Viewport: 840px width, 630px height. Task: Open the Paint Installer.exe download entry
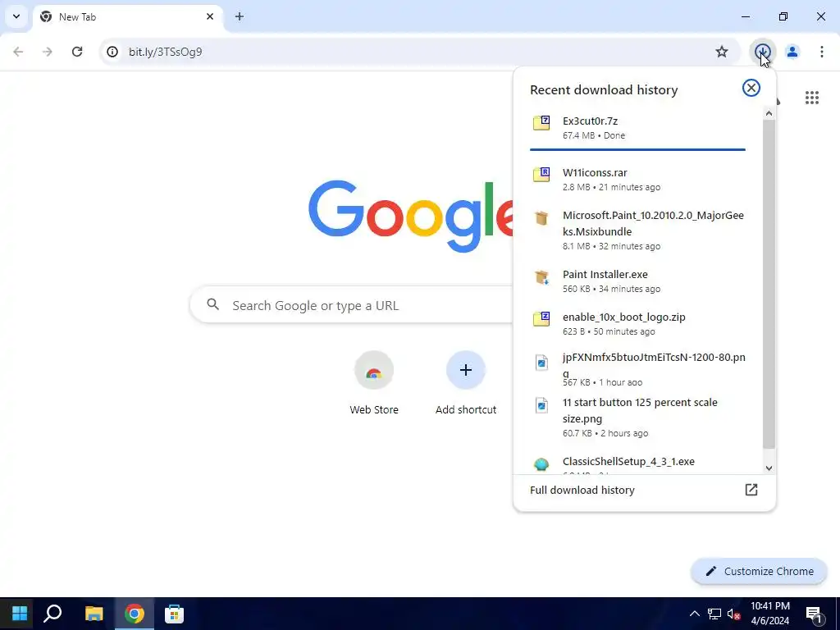(x=637, y=281)
